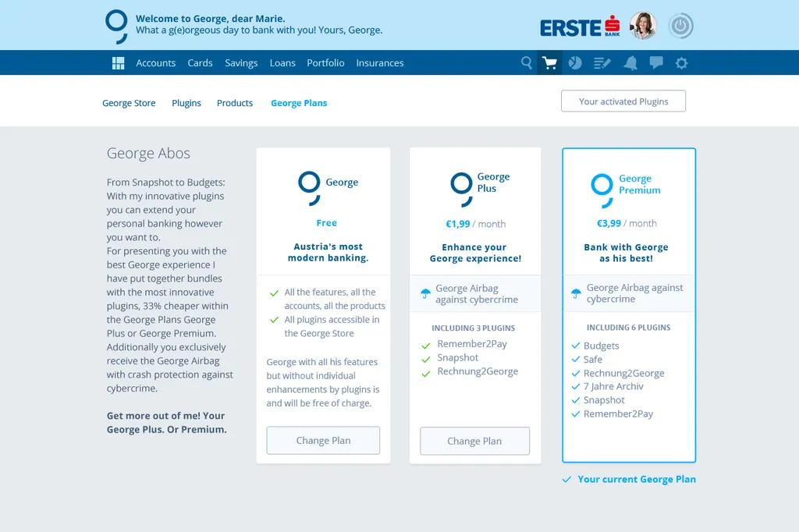Switch to the Plugins tab

[186, 103]
